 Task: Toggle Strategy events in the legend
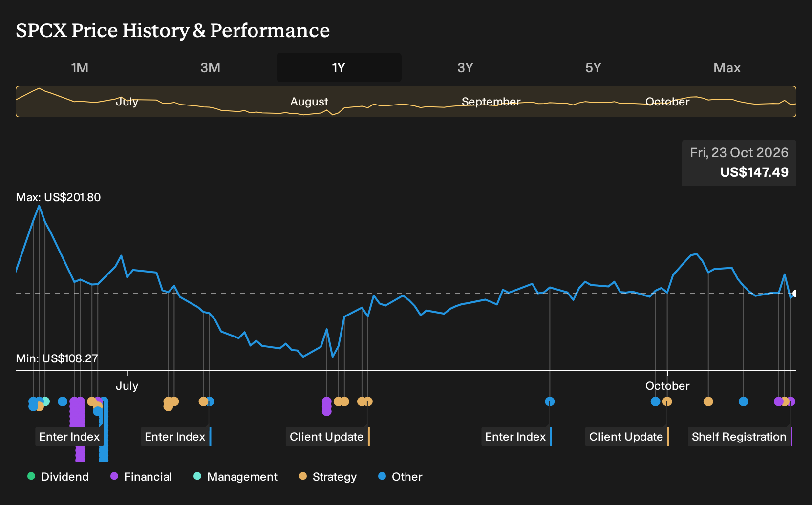pyautogui.click(x=328, y=477)
